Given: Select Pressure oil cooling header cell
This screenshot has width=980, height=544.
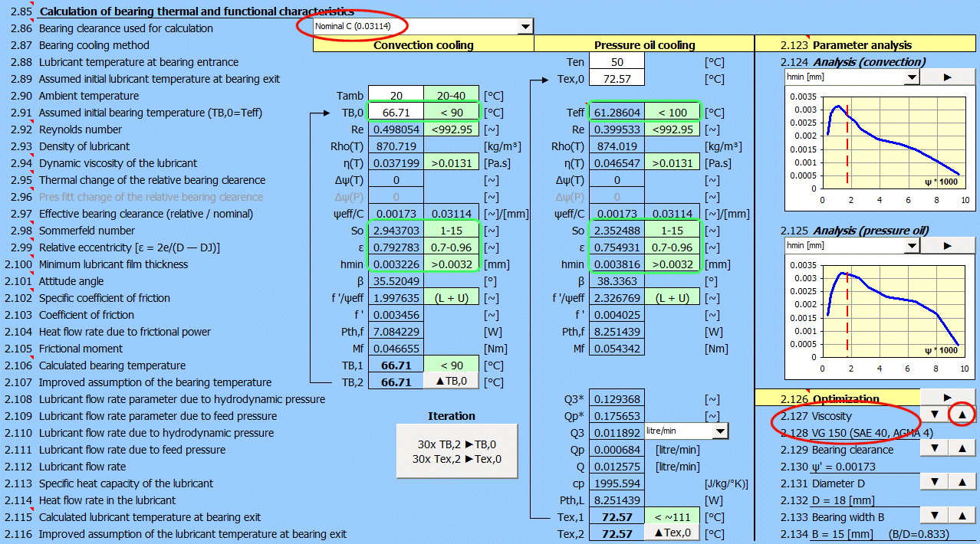Looking at the screenshot, I should pos(644,44).
